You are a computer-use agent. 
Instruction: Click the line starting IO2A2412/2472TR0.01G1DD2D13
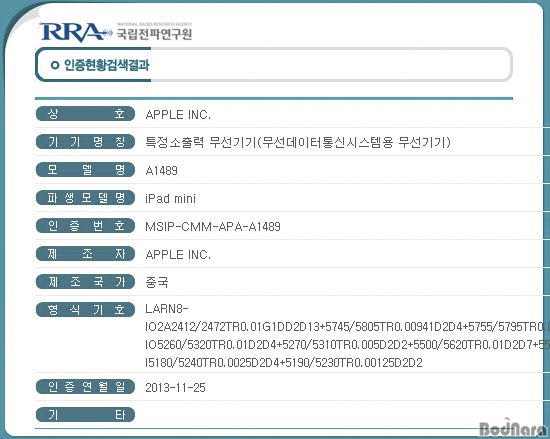[347, 327]
